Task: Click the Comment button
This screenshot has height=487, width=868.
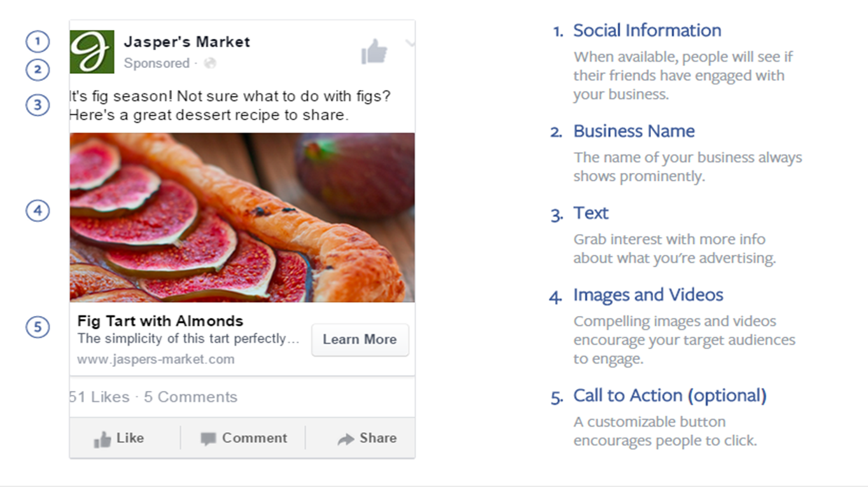Action: pyautogui.click(x=244, y=438)
